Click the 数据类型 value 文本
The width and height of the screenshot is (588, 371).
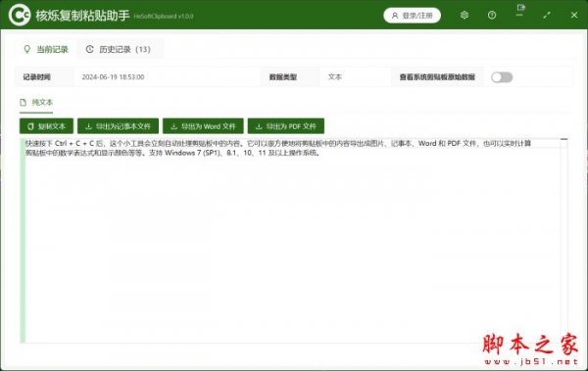(335, 77)
